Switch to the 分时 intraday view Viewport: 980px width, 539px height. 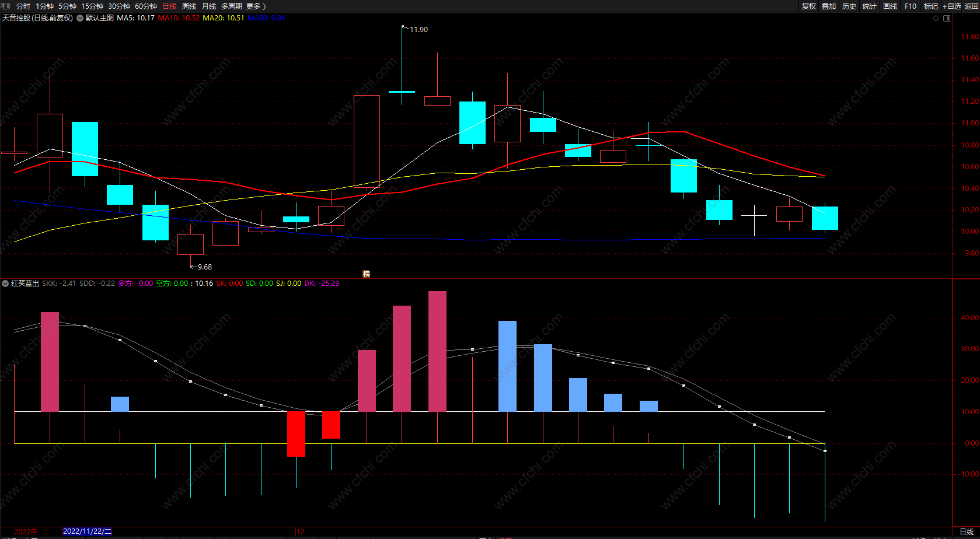click(23, 6)
